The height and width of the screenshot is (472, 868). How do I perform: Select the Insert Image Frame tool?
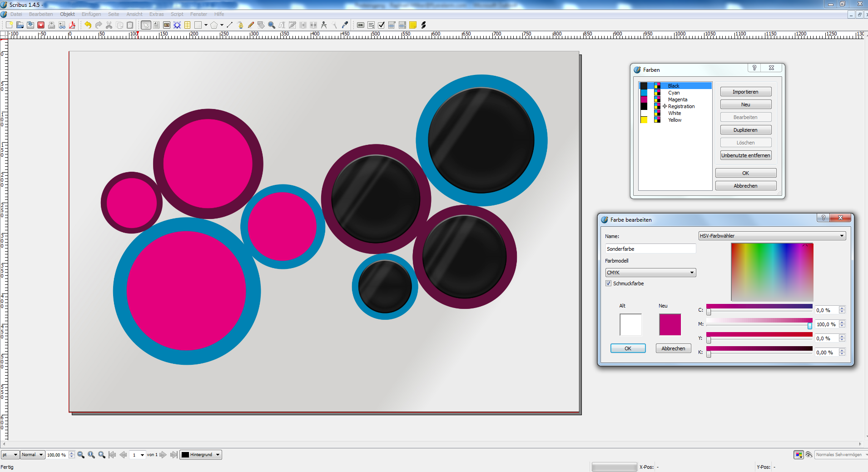point(166,25)
